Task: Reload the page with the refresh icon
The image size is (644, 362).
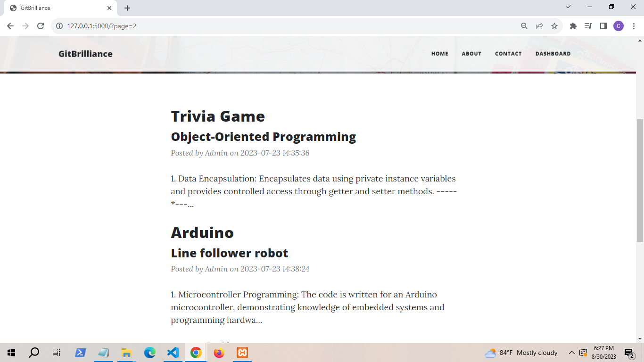Action: 41,26
